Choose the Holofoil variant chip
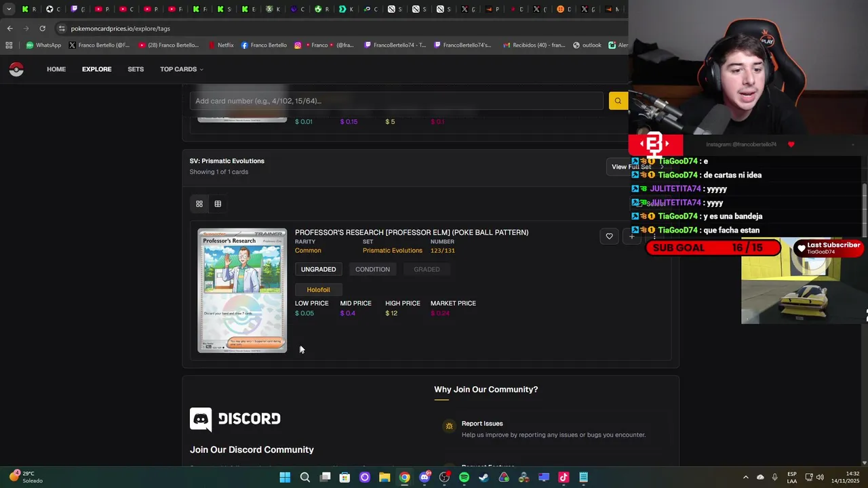The width and height of the screenshot is (868, 488). 318,290
